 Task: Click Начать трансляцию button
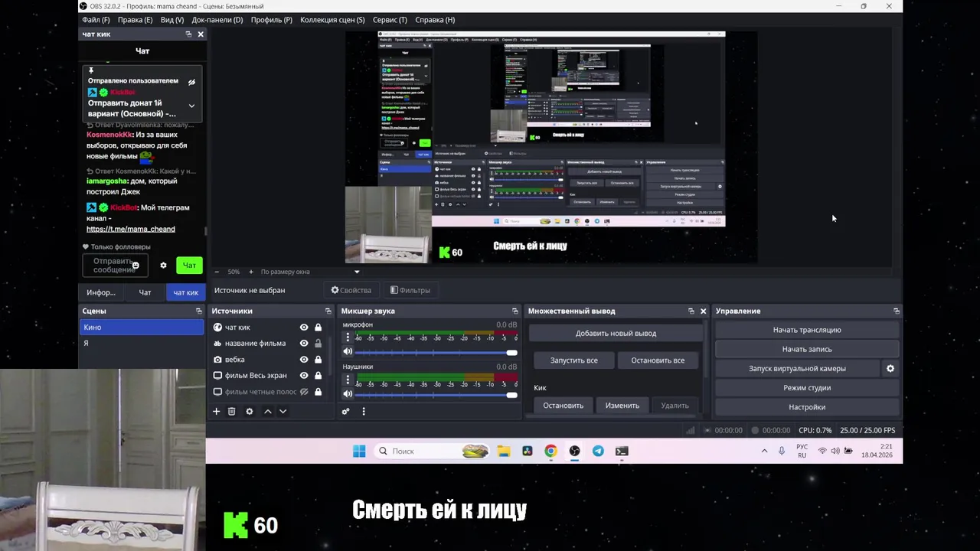point(807,330)
